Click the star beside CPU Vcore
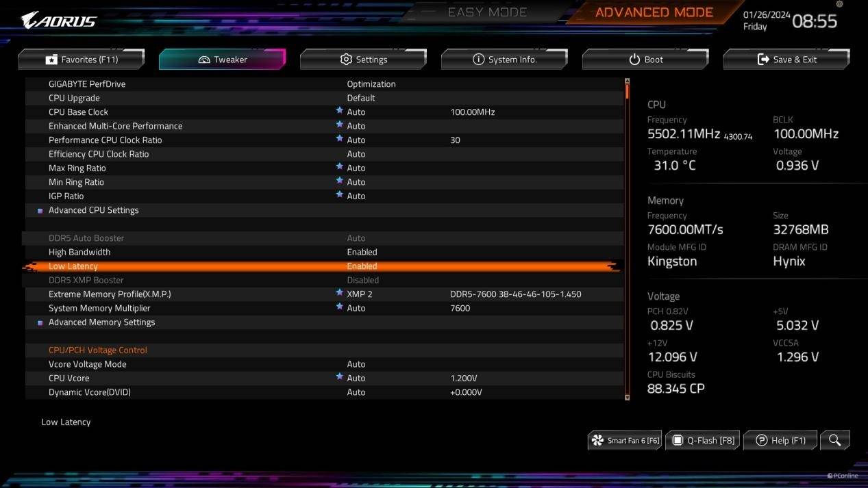This screenshot has height=488, width=868. [339, 376]
